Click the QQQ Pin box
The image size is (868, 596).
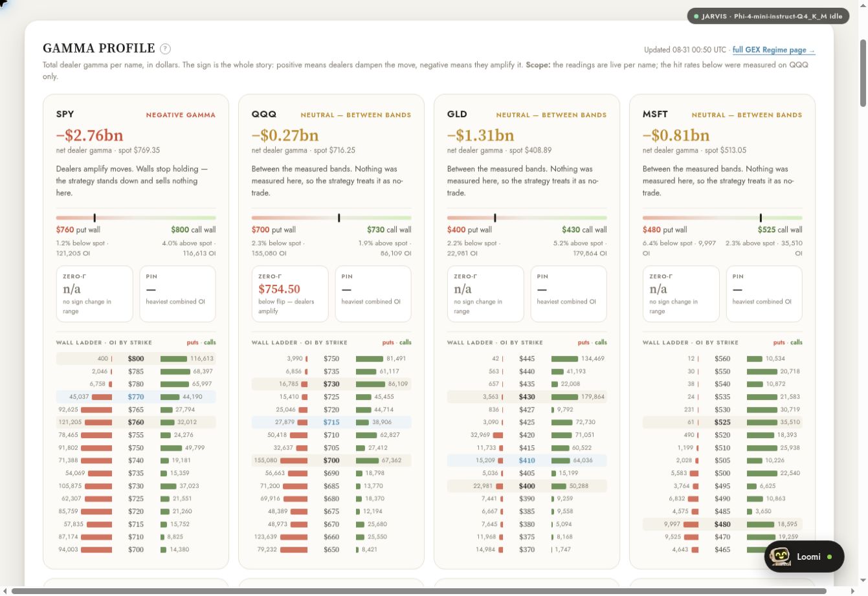point(373,294)
